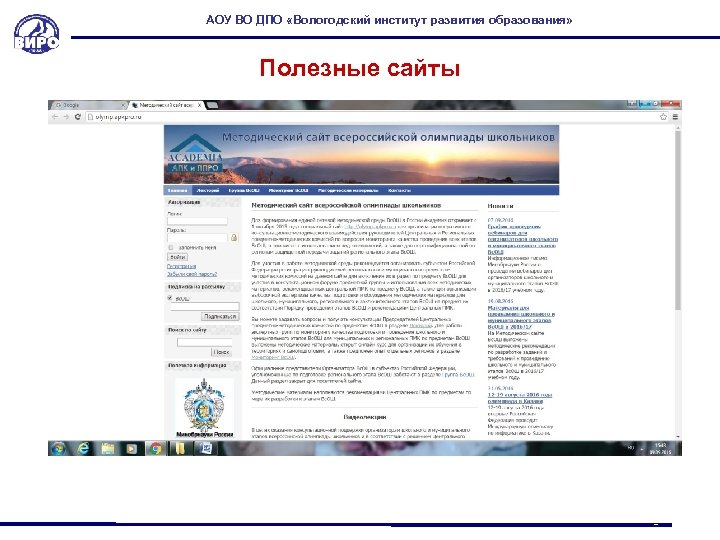The width and height of the screenshot is (720, 540).
Task: Launch Internet Explorer from the taskbar
Action: click(83, 448)
